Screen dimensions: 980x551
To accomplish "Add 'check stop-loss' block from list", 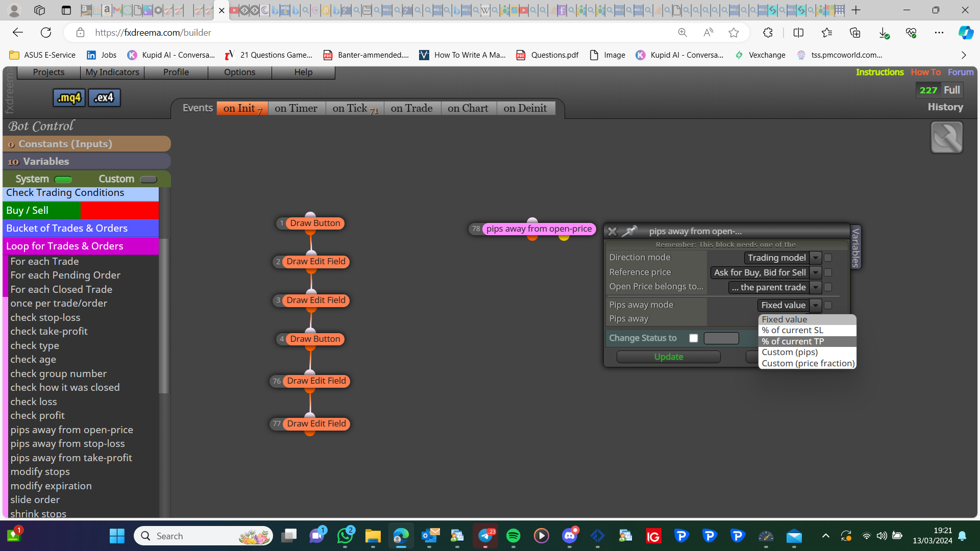I will pos(45,318).
